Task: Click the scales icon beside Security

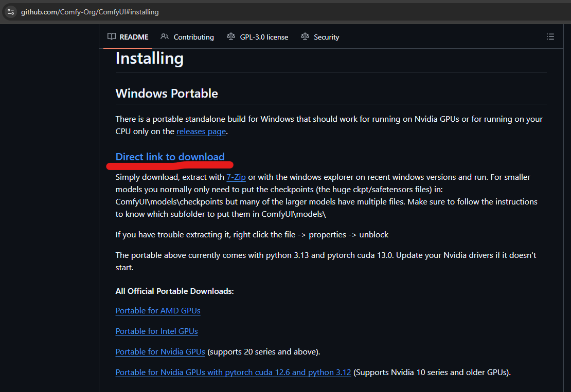Action: point(305,36)
